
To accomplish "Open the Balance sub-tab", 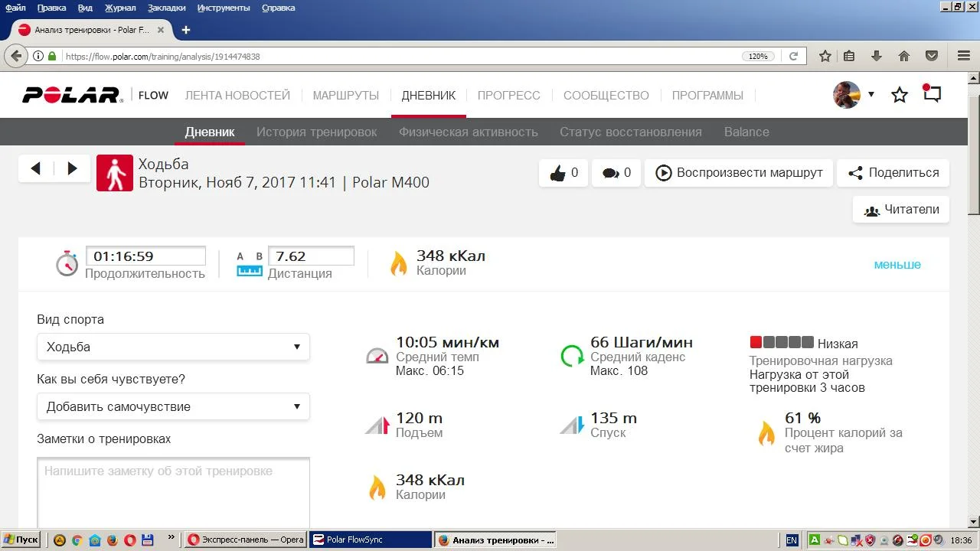I will [x=746, y=132].
